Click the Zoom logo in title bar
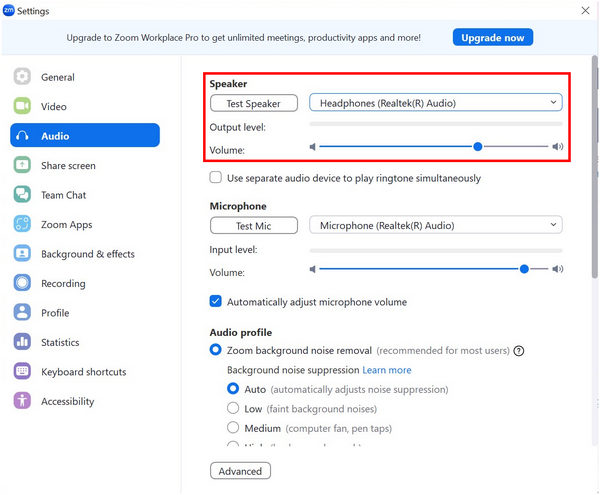Screen dimensions: 600x495 [x=8, y=11]
